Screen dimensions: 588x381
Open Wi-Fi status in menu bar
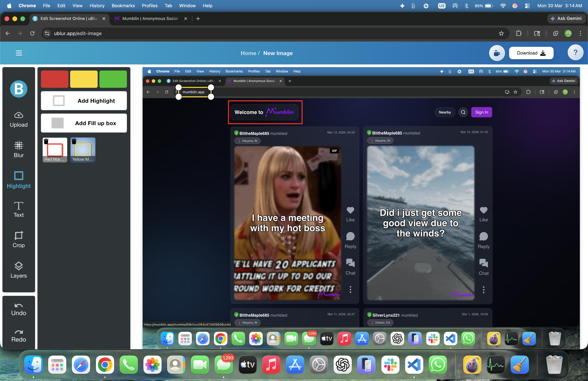(x=503, y=6)
